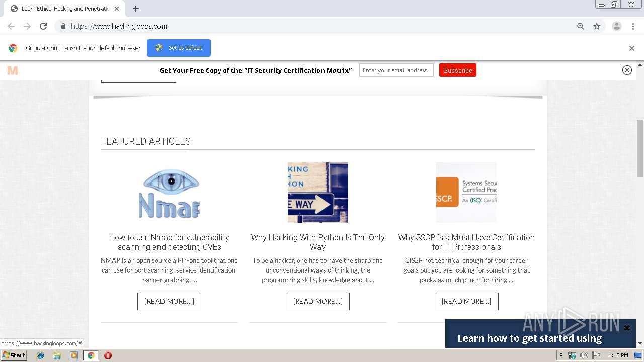The image size is (644, 362).
Task: Open media player icon in taskbar
Action: click(74, 355)
